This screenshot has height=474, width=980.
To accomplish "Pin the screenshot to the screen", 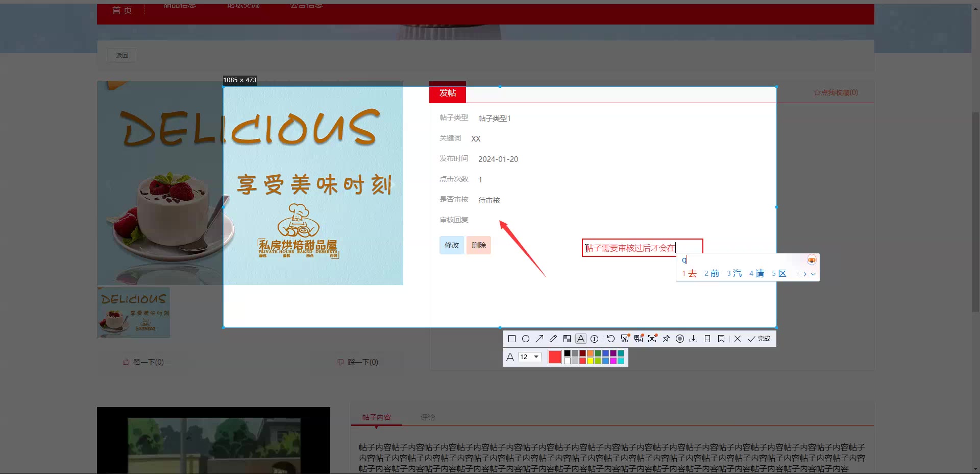I will click(666, 339).
